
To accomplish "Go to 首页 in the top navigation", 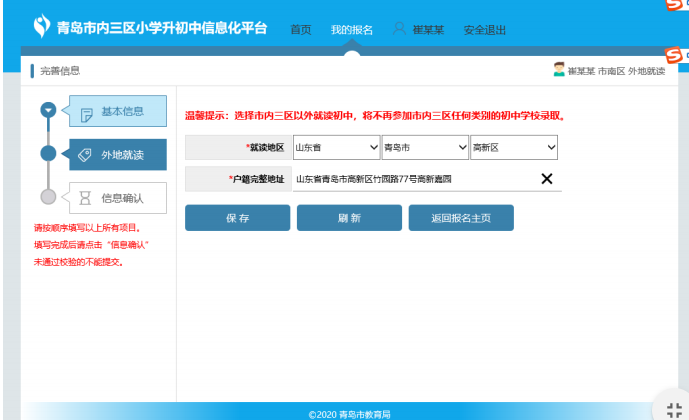I will point(300,30).
